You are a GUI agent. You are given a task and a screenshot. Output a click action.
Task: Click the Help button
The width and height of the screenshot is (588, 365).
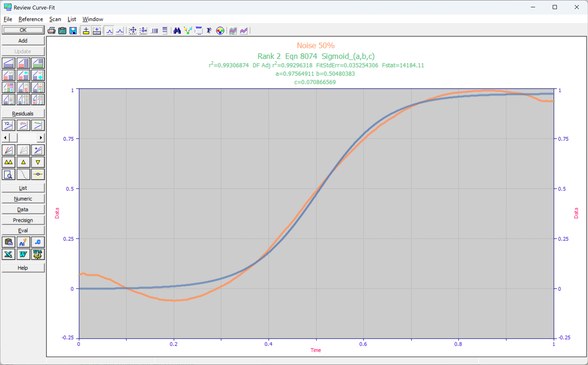pyautogui.click(x=23, y=268)
